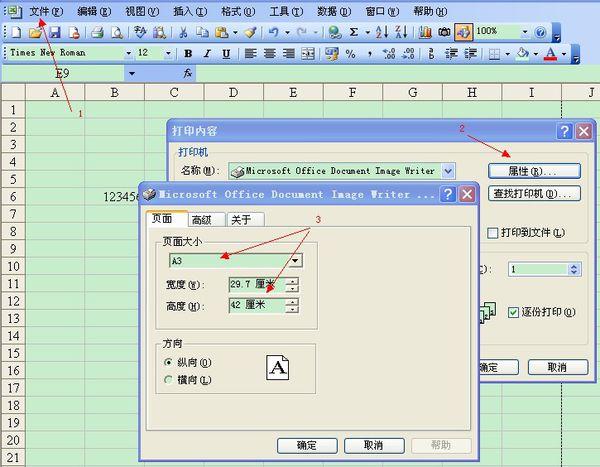Open Print Preview from the toolbar
Screen dimensions: 600x467
(x=117, y=33)
